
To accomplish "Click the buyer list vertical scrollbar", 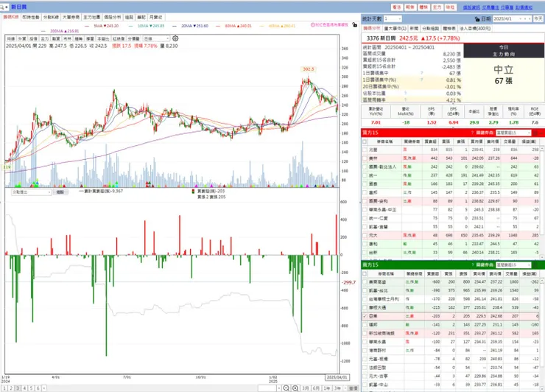I will point(541,202).
